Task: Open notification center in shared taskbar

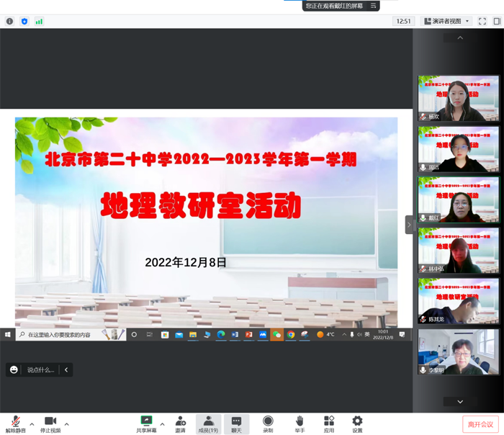Action: (x=402, y=335)
